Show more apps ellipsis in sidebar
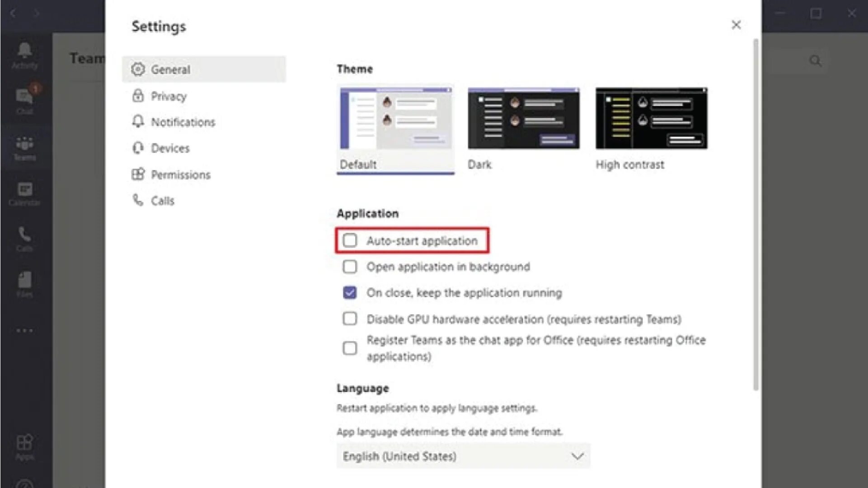Viewport: 868px width, 488px height. [x=24, y=330]
